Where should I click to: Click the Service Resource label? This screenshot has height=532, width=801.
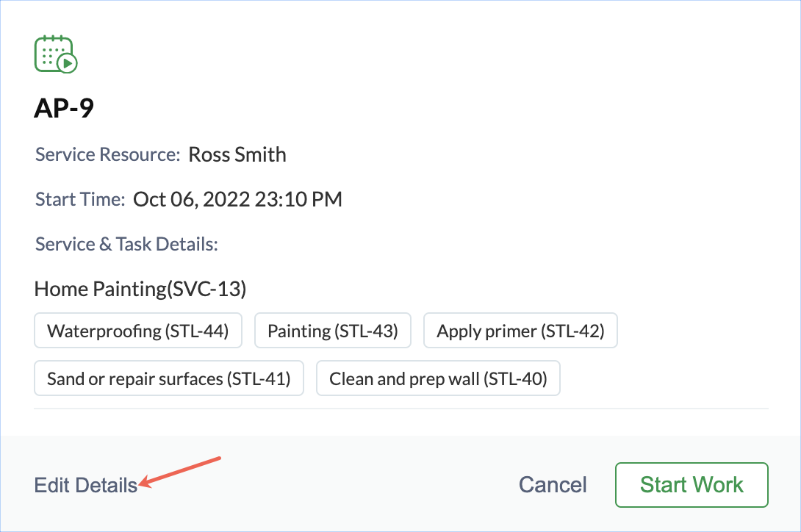(107, 155)
